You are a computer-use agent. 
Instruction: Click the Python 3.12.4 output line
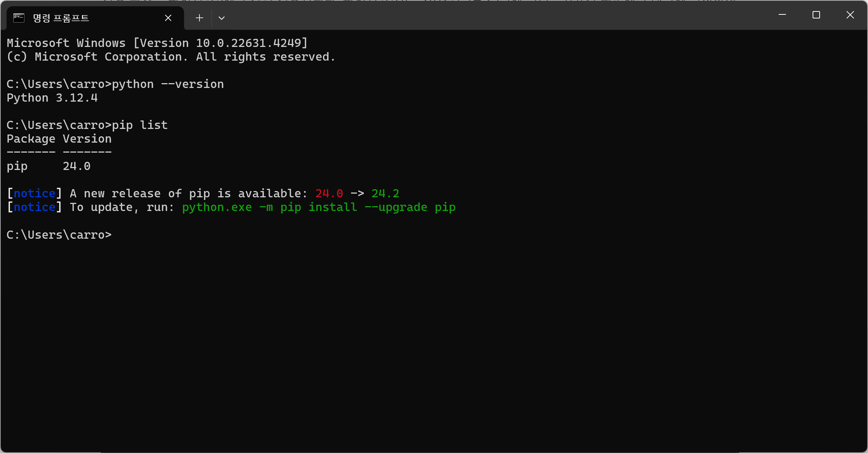coord(52,98)
